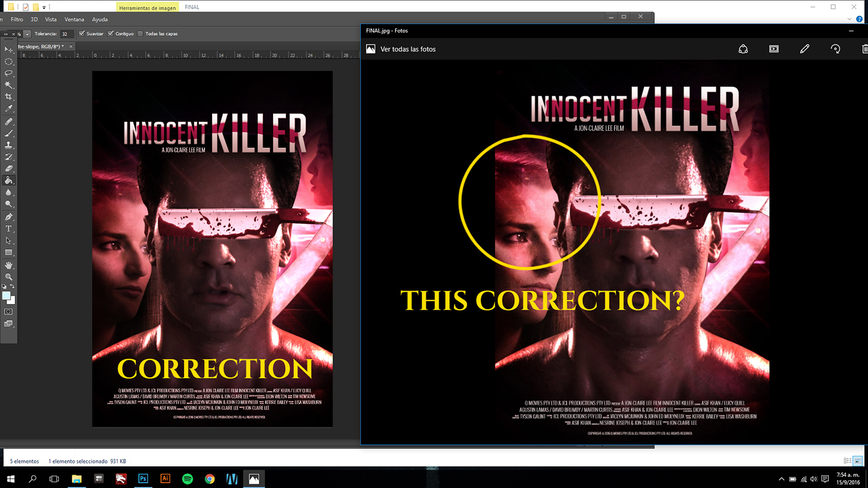
Task: Open the Ventana menu
Action: click(74, 19)
